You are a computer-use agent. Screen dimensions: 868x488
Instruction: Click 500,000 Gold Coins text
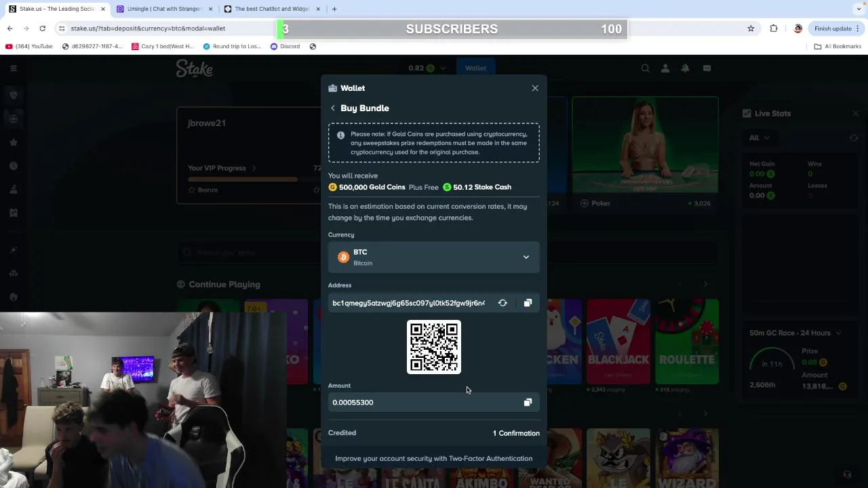[372, 187]
